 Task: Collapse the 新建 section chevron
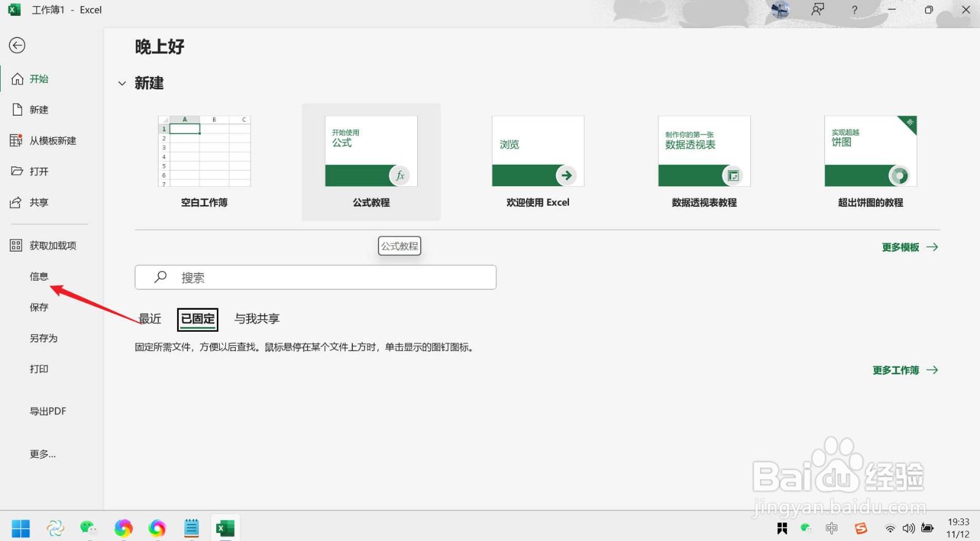(122, 83)
